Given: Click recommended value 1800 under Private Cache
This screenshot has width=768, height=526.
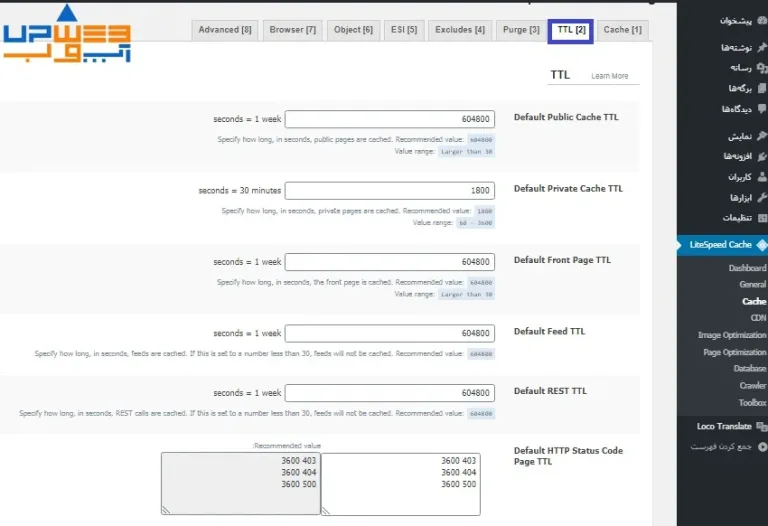Looking at the screenshot, I should tap(484, 211).
